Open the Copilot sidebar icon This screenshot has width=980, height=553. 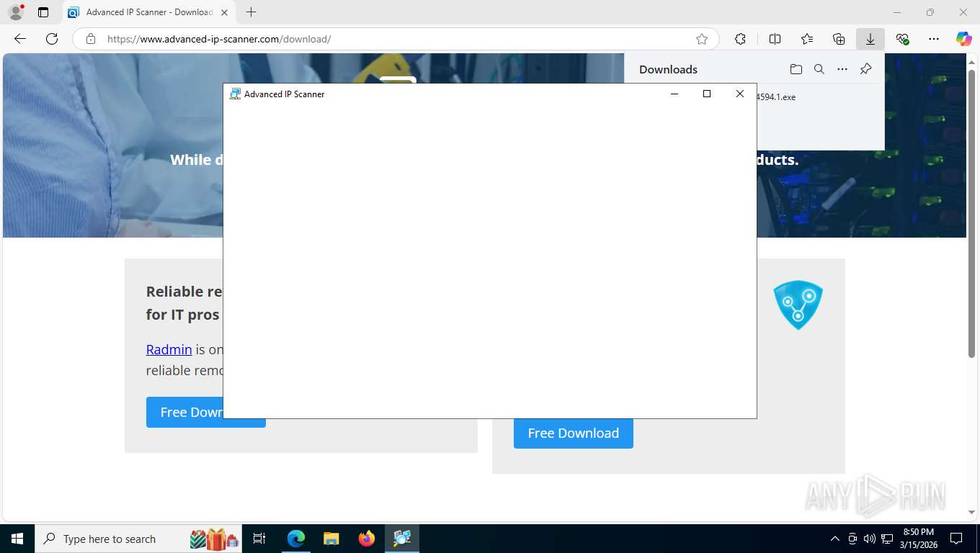click(x=964, y=39)
